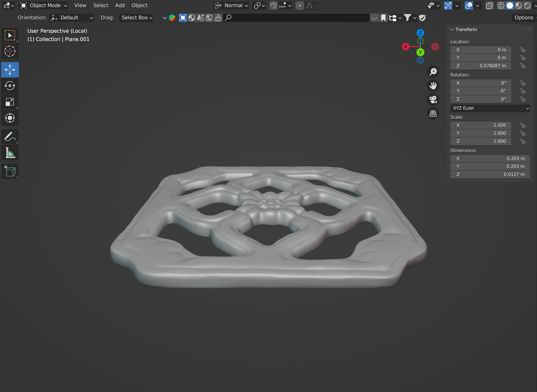
Task: Click the Dimensions Z value field
Action: (490, 174)
